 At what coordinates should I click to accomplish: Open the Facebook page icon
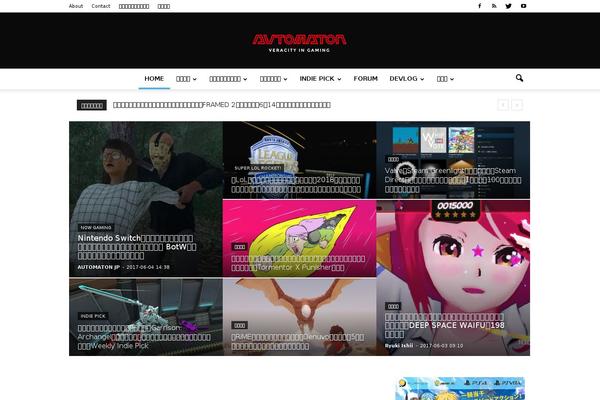(x=479, y=6)
